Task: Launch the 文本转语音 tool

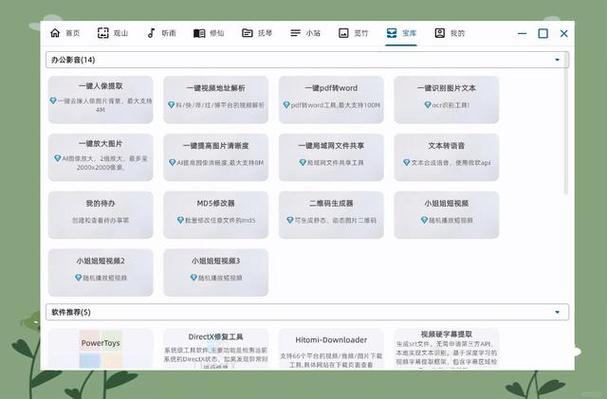Action: (x=446, y=157)
